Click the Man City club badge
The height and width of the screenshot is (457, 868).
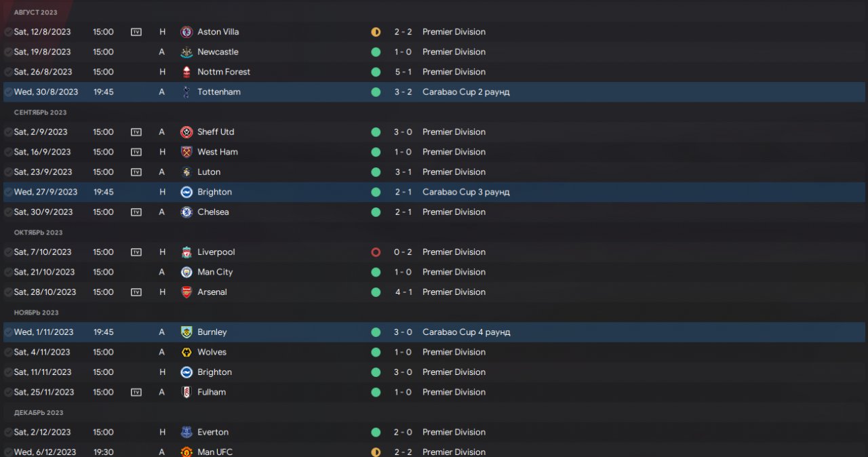tap(186, 272)
